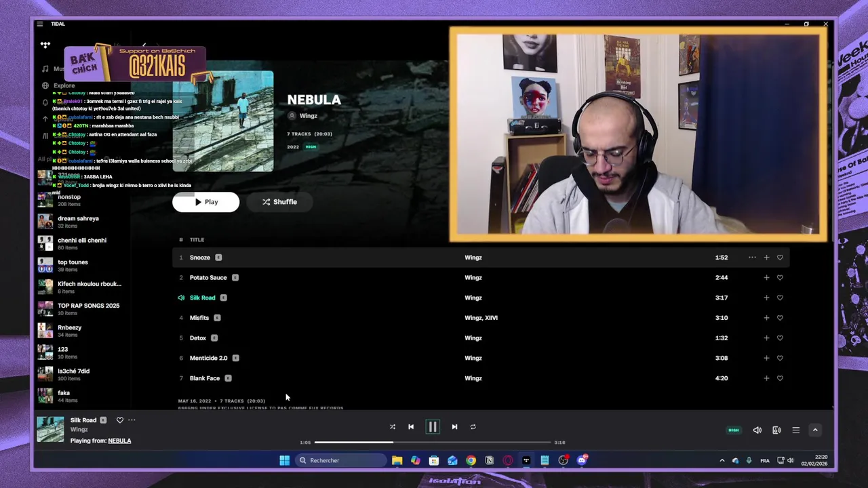Toggle repeat mode in the player bar
The height and width of the screenshot is (488, 868).
click(x=473, y=427)
